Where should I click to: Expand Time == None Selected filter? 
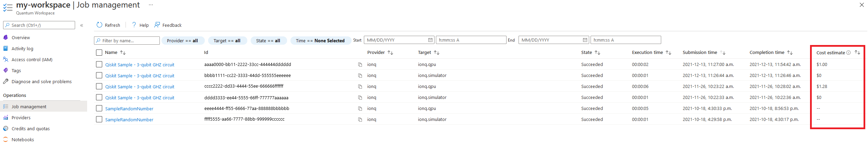(x=321, y=41)
